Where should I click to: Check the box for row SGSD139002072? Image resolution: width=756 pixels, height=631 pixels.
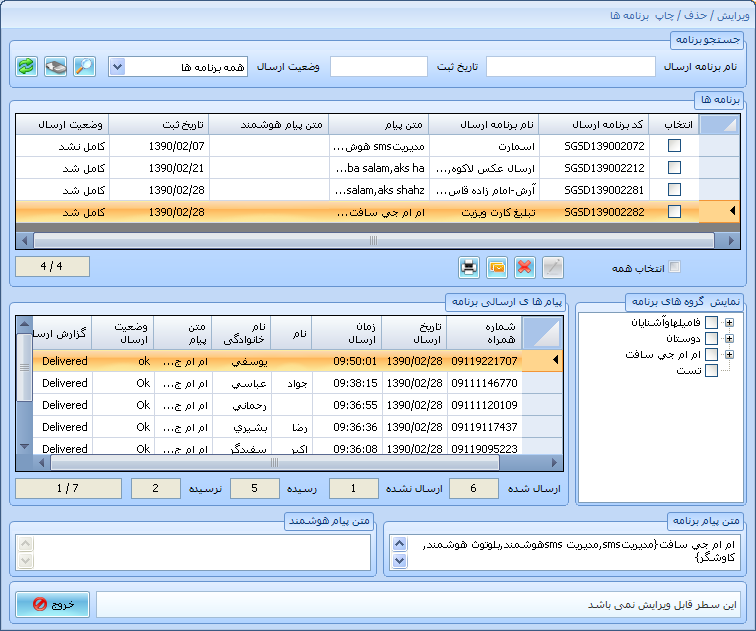(674, 146)
